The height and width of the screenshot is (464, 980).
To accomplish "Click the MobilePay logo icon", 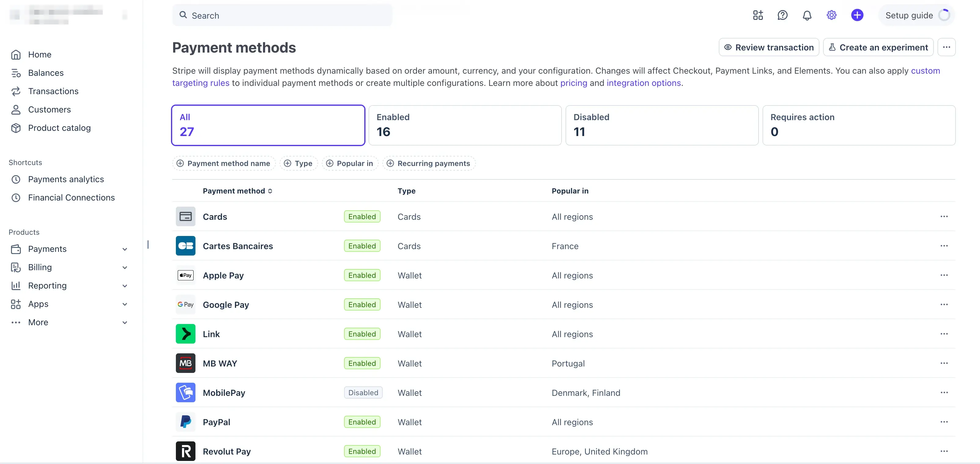I will tap(185, 392).
